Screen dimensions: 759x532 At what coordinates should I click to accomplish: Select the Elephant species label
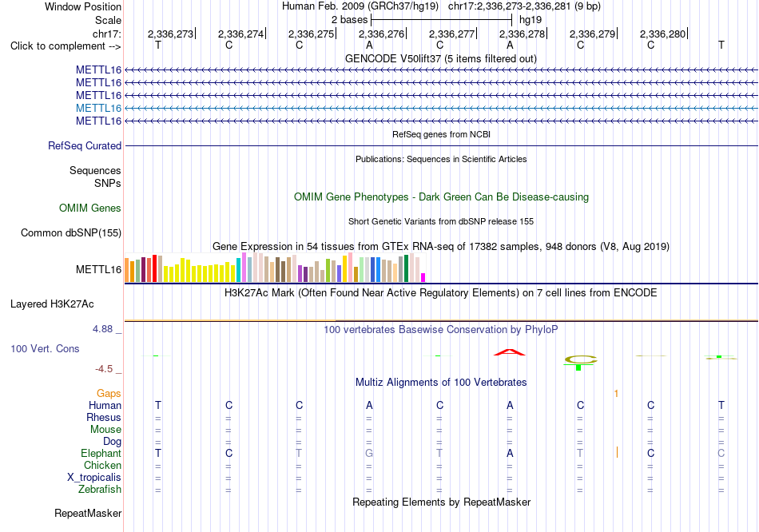(x=101, y=454)
